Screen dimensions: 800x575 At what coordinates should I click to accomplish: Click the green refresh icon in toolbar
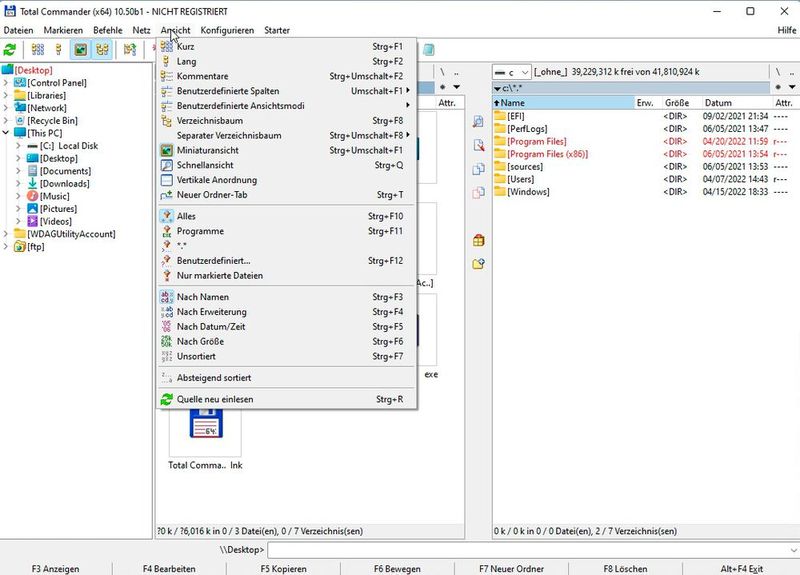tap(10, 49)
